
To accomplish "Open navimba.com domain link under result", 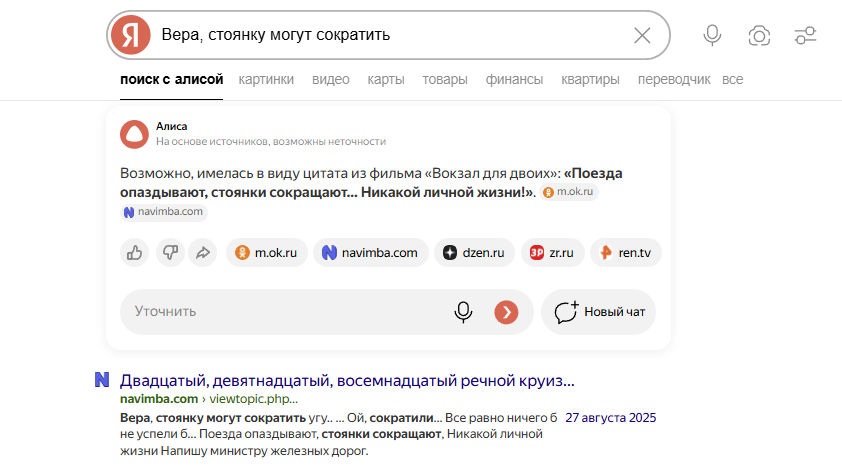I will coord(159,399).
